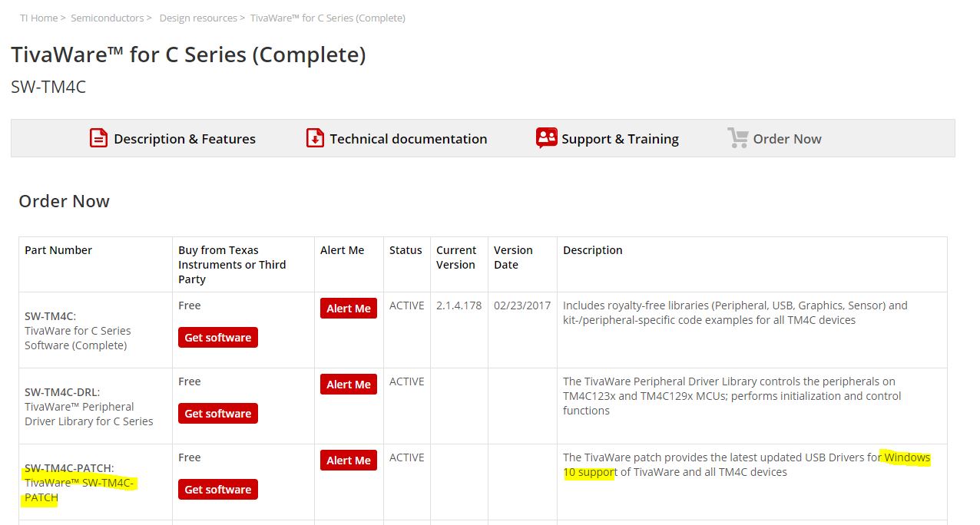
Task: Go to TI Home breadcrumb
Action: tap(38, 18)
